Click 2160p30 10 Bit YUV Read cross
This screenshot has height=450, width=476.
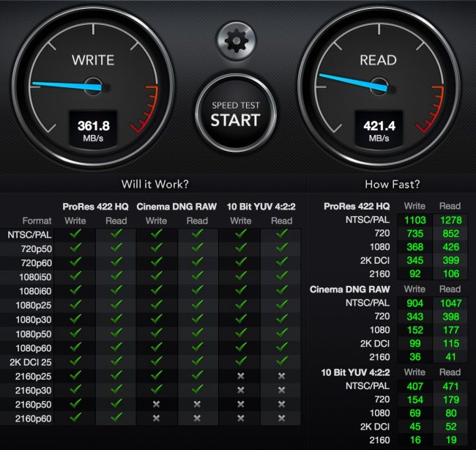point(282,390)
